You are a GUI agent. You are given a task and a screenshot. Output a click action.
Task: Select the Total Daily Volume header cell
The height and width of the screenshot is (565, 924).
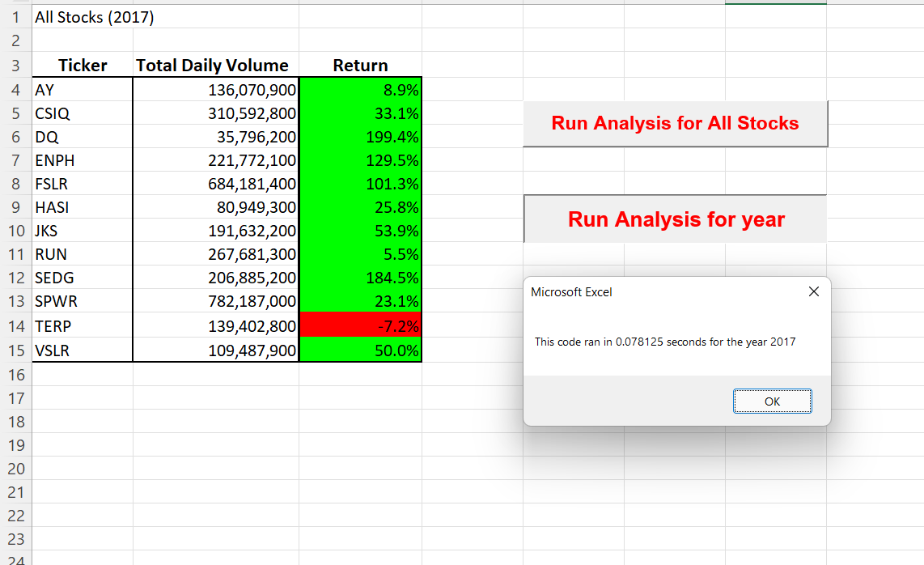[216, 65]
